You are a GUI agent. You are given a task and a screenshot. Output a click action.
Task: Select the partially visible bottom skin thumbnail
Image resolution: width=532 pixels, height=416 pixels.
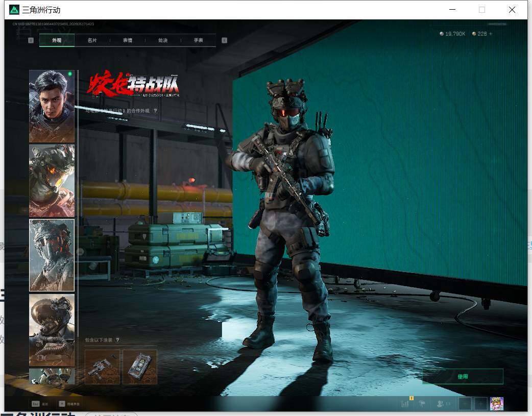click(52, 376)
